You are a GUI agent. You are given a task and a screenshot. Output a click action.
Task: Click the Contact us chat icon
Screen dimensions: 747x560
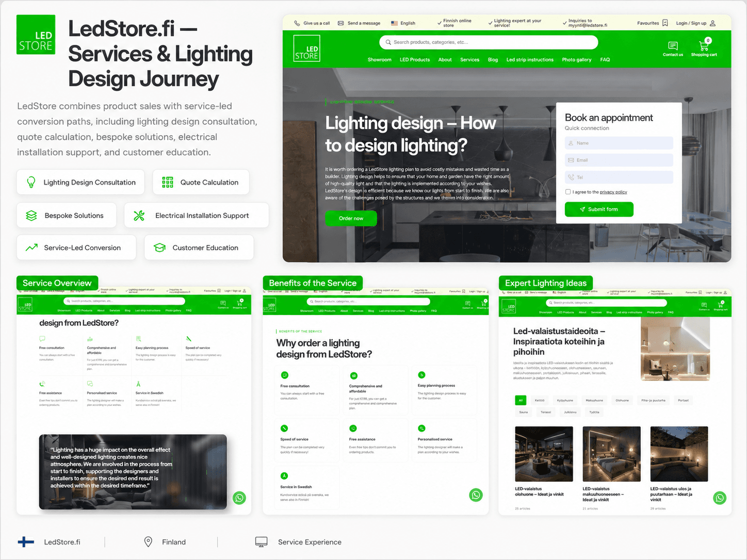click(x=673, y=46)
